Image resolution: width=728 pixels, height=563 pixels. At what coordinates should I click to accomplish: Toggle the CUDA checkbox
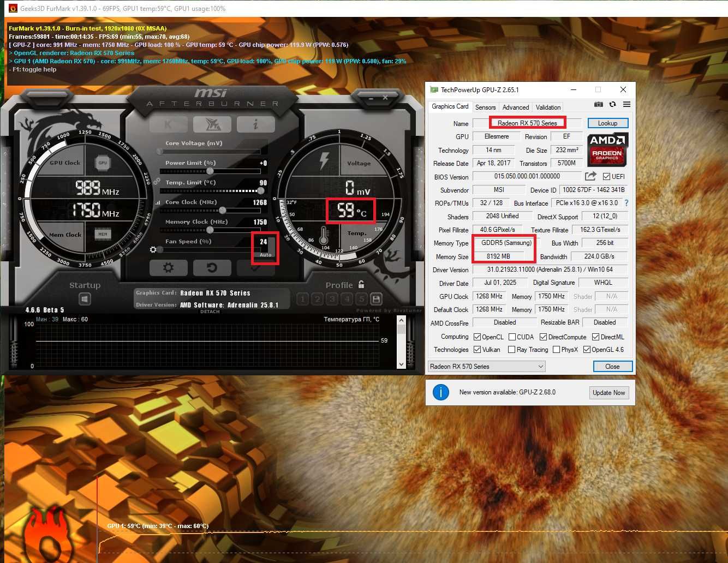pos(512,337)
